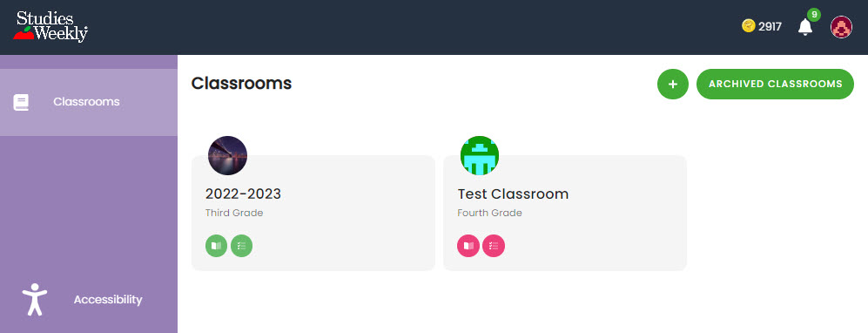Click the Studies Weekly logo
The height and width of the screenshot is (333, 868).
[x=50, y=27]
